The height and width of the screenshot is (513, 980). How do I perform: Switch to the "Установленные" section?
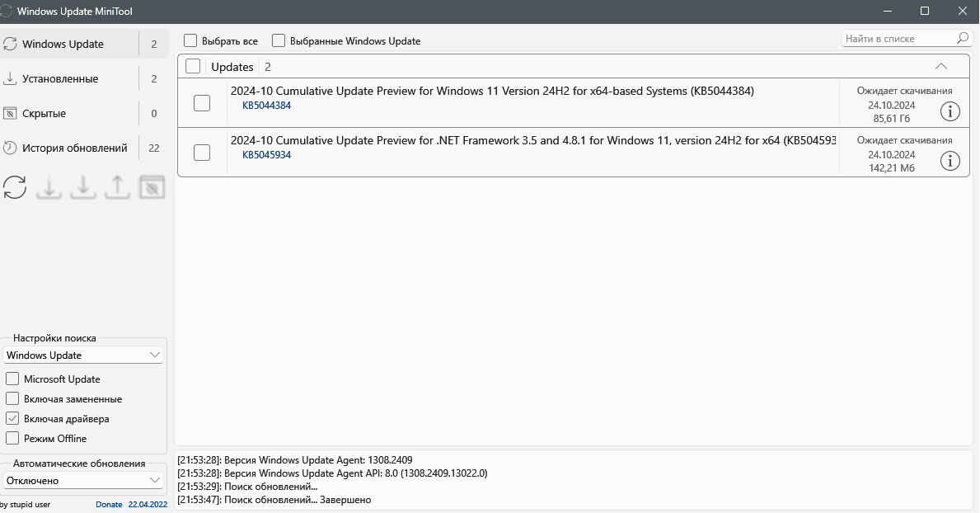[60, 79]
